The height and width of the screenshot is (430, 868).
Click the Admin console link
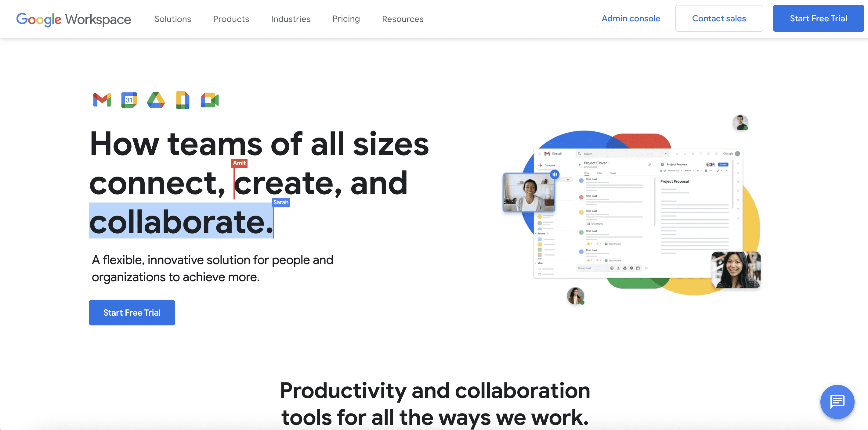click(x=630, y=18)
